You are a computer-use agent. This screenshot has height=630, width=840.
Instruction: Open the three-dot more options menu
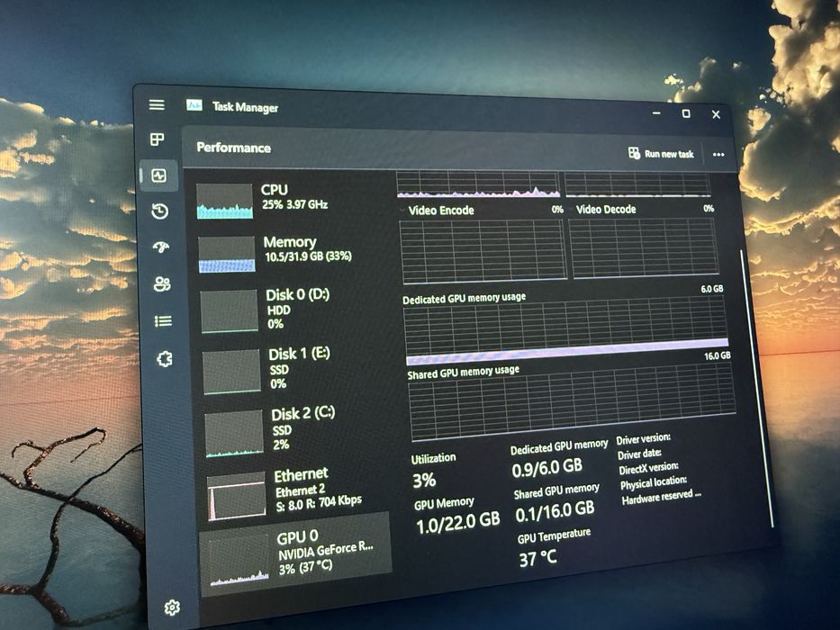tap(718, 154)
